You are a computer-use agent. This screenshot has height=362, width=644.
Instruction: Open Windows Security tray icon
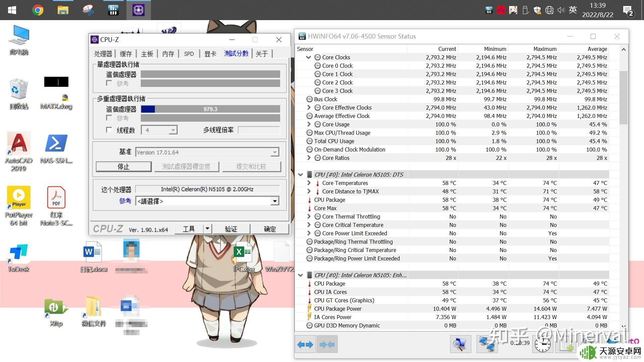(x=537, y=10)
